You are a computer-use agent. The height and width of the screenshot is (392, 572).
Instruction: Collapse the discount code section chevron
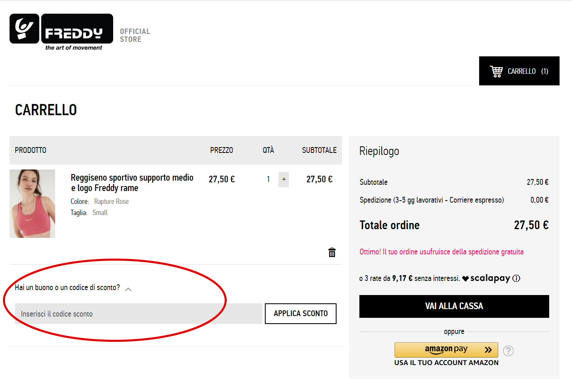(x=128, y=289)
